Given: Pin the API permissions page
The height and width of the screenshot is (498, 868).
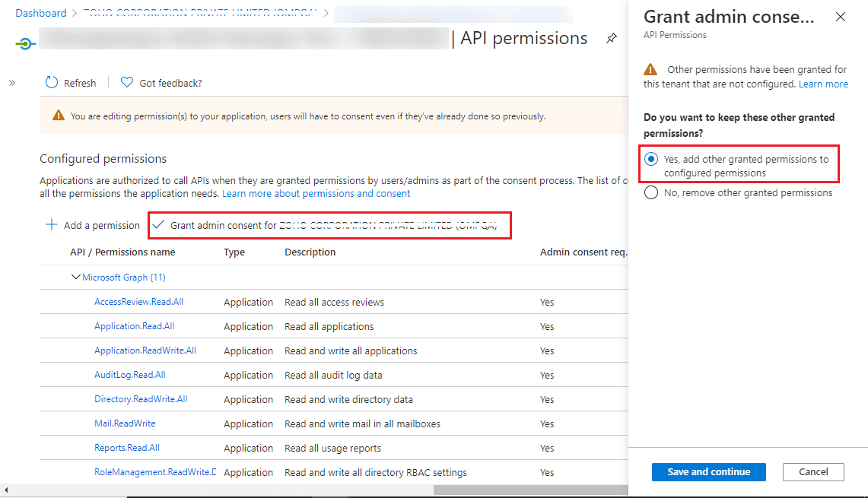Looking at the screenshot, I should pyautogui.click(x=611, y=37).
